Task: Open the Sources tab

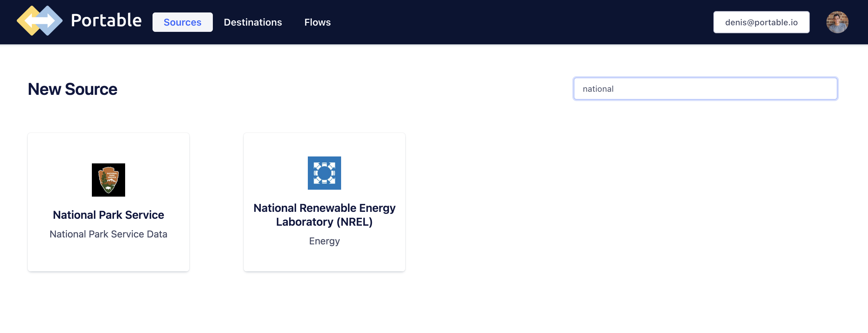Action: [182, 22]
